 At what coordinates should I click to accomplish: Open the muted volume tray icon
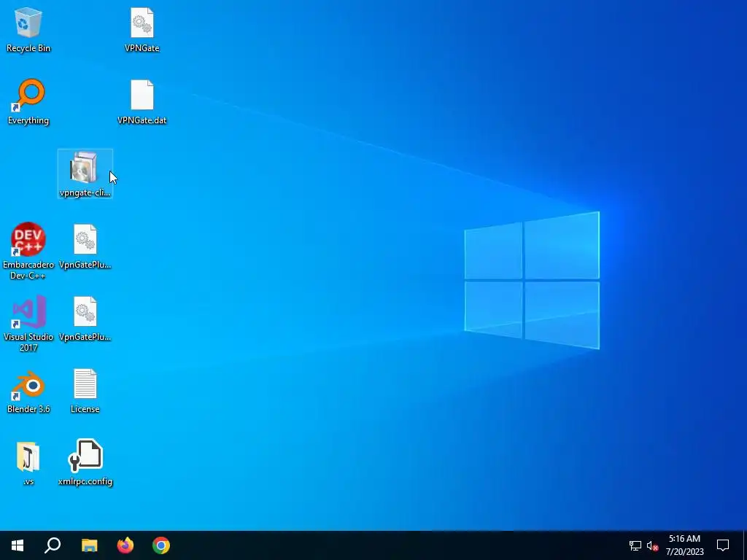653,545
